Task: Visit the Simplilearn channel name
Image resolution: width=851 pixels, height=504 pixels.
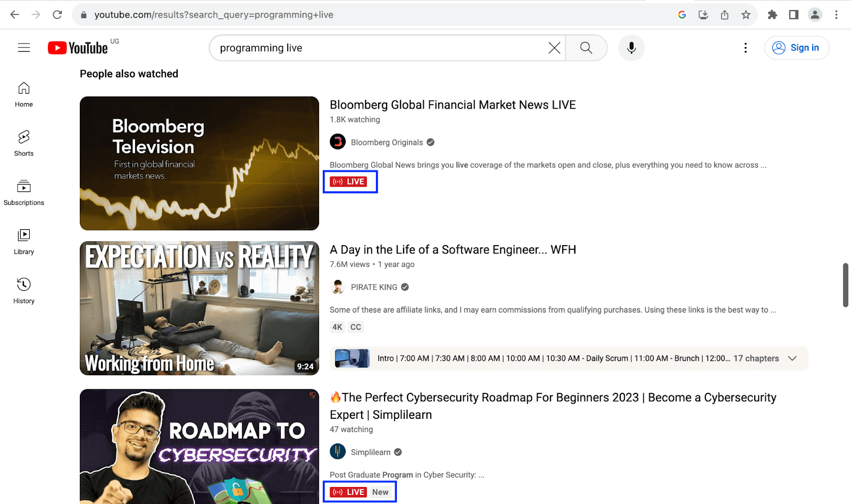Action: click(x=371, y=452)
